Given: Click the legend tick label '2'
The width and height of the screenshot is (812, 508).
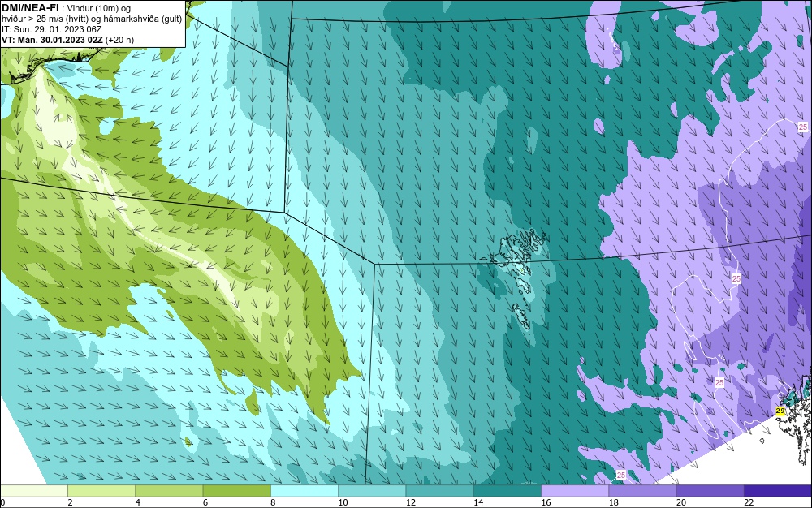Looking at the screenshot, I should pos(70,502).
